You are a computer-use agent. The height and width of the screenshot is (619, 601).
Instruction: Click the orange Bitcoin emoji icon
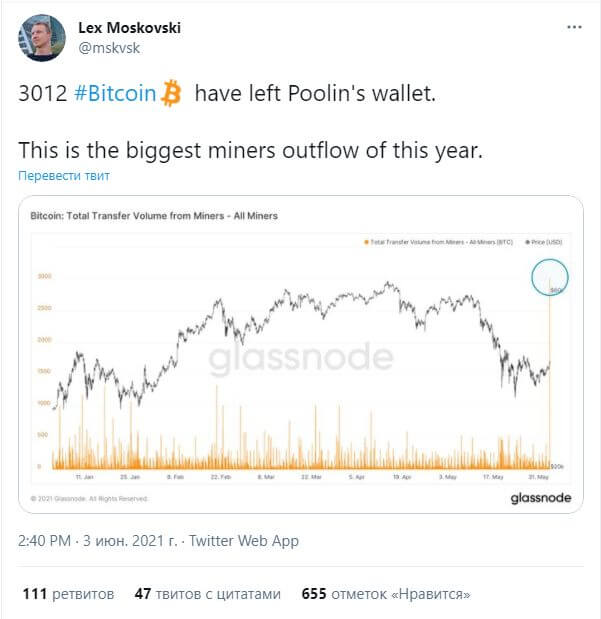pyautogui.click(x=171, y=93)
